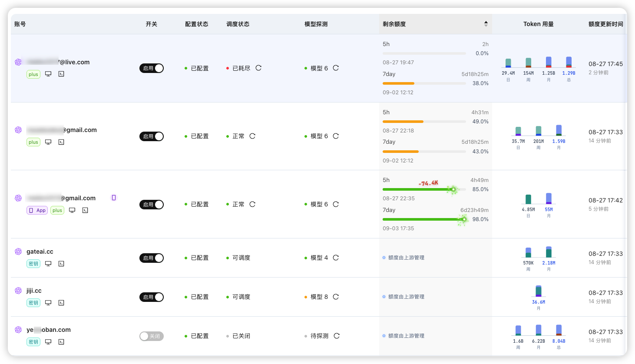Turn off the gateai.cc switch
The image size is (635, 364).
click(152, 258)
